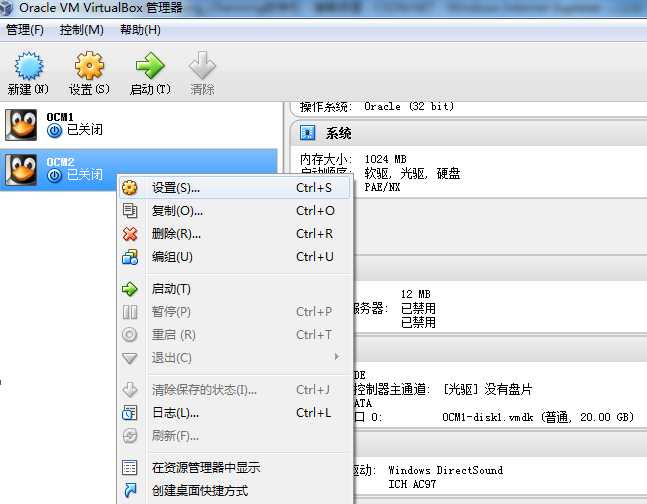Click pause icon beside 暂停(P)

tap(130, 312)
